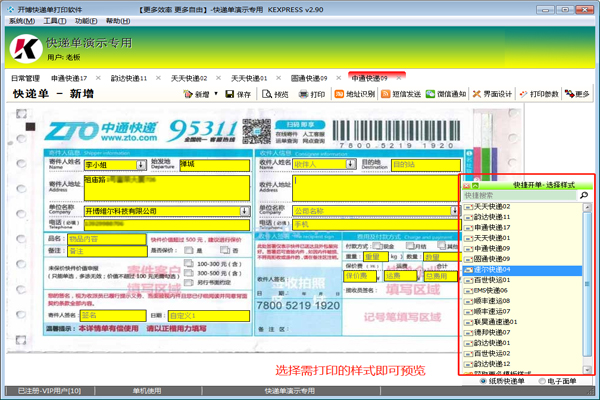Click 微信通知 WeChat notify icon
Viewport: 600px width, 400px height.
click(x=430, y=94)
